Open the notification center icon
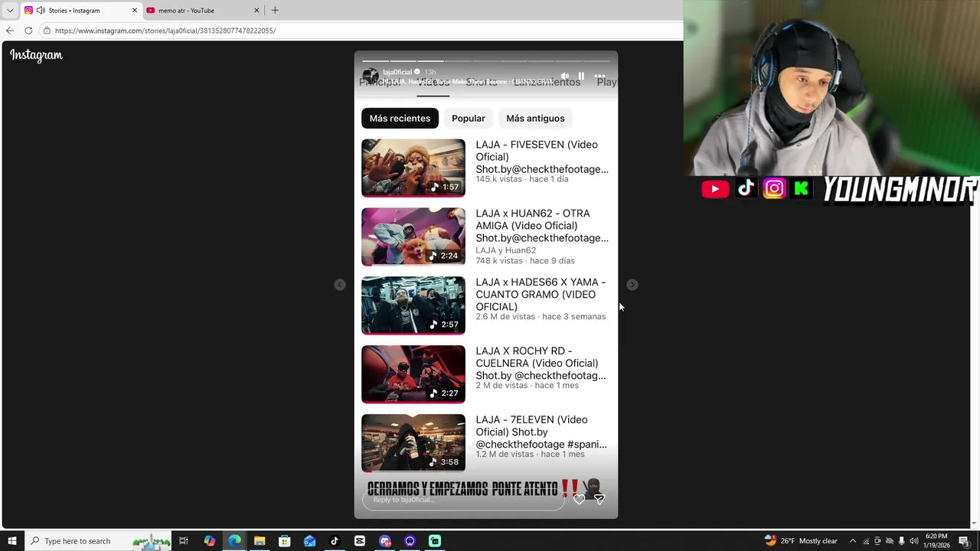The width and height of the screenshot is (980, 551). click(x=964, y=541)
